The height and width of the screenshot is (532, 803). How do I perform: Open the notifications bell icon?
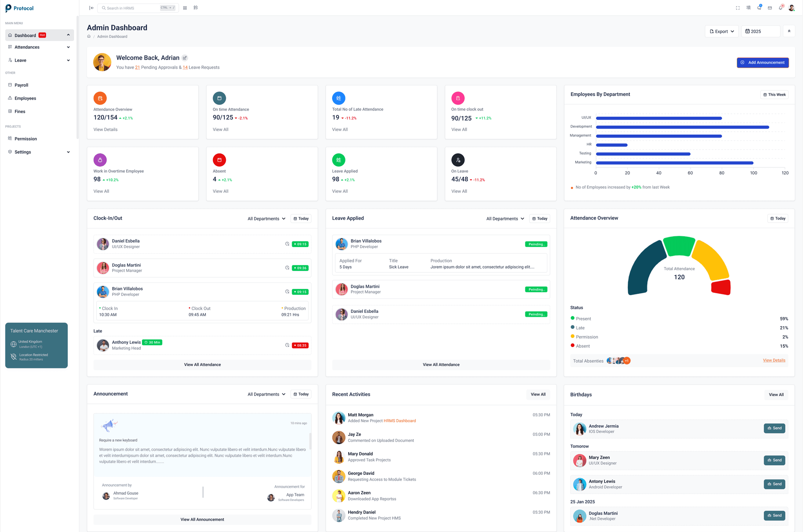pos(780,8)
